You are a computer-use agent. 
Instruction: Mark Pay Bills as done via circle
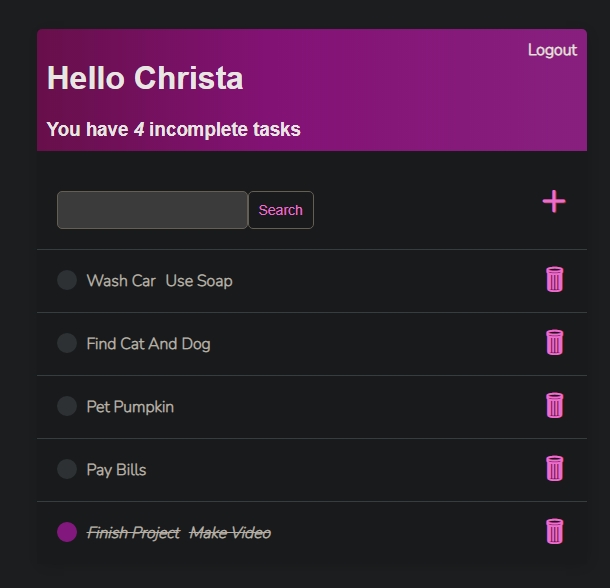(67, 469)
